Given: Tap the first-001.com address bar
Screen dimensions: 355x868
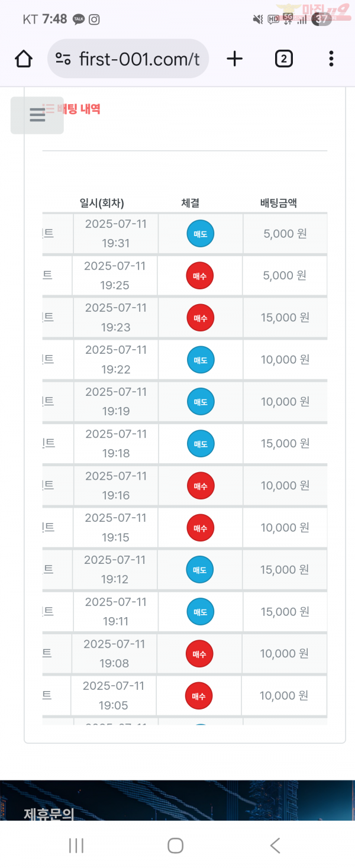Looking at the screenshot, I should coord(128,59).
